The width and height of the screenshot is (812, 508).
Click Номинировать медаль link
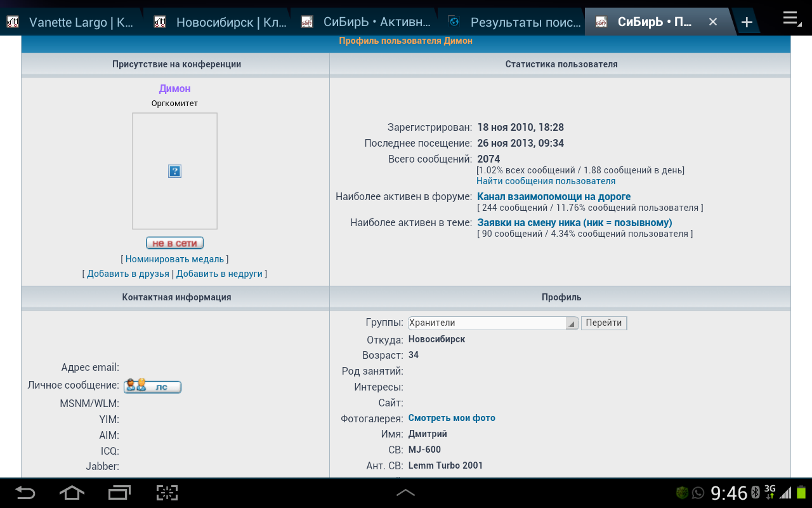(x=174, y=259)
